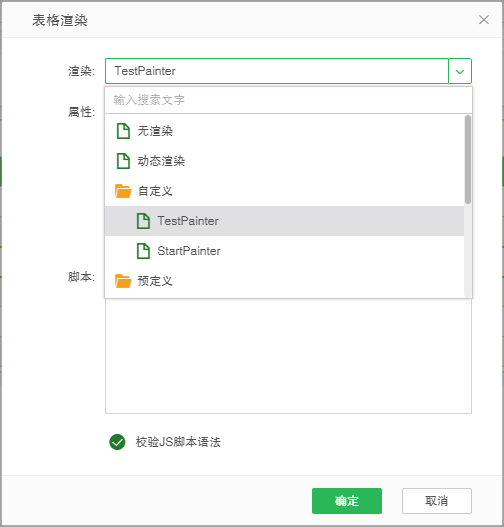Open the 渲染 dropdown arrow

(460, 71)
